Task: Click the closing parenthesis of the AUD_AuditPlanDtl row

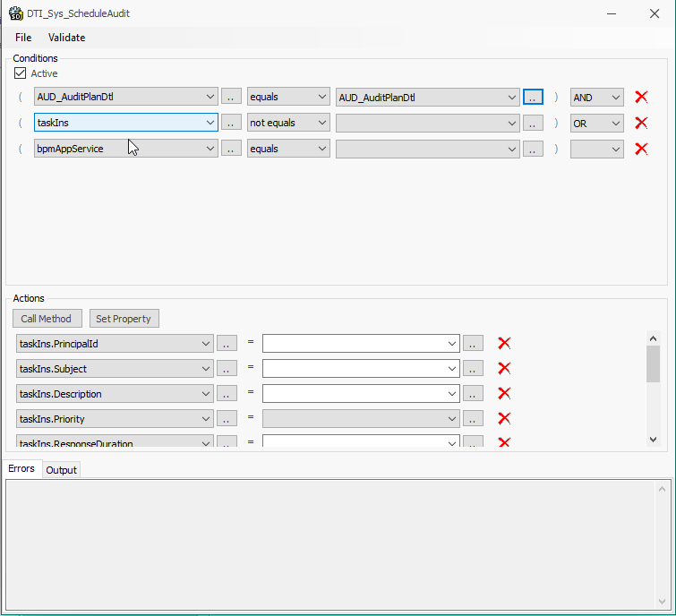Action: [556, 97]
